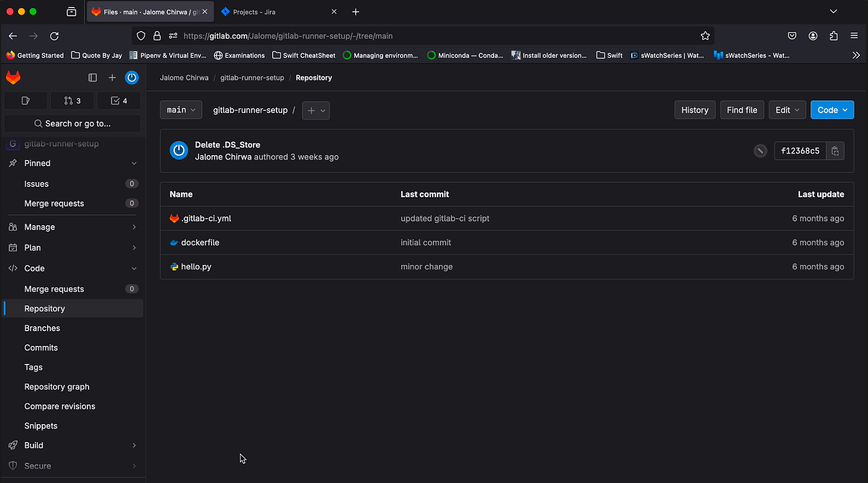Open the user avatar menu in sidebar
The height and width of the screenshot is (483, 868).
[x=131, y=78]
